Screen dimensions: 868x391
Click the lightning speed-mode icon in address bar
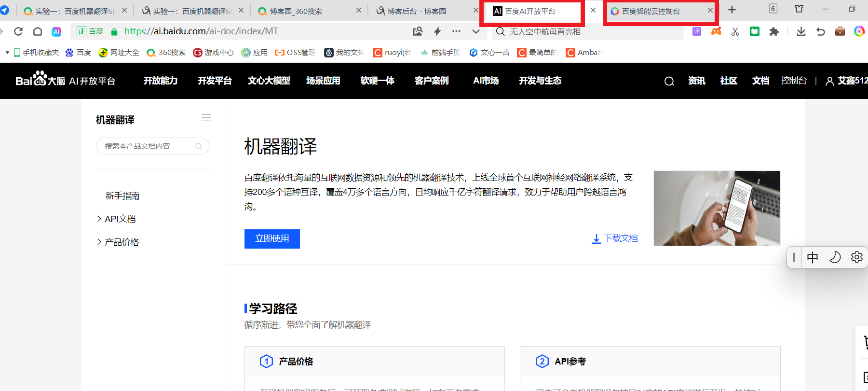coord(437,31)
